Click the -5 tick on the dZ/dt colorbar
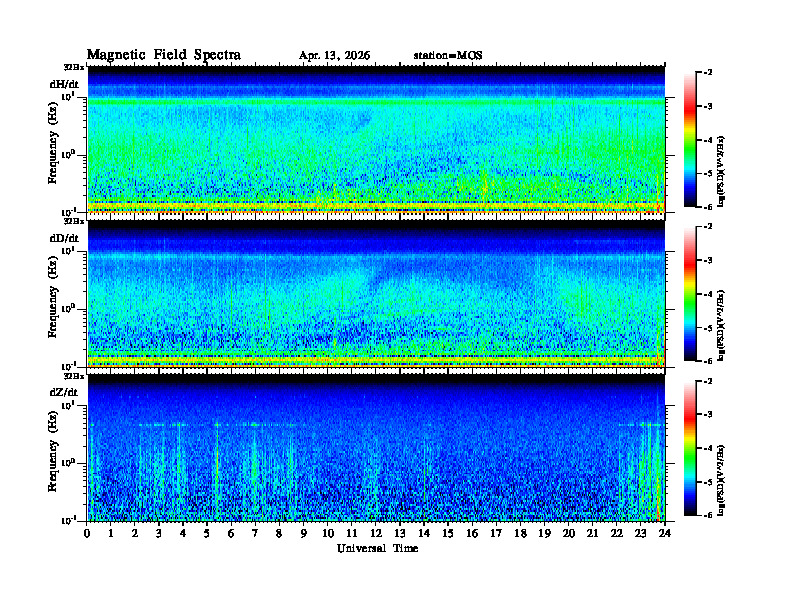Screen dimensions: 792x612 [708, 482]
